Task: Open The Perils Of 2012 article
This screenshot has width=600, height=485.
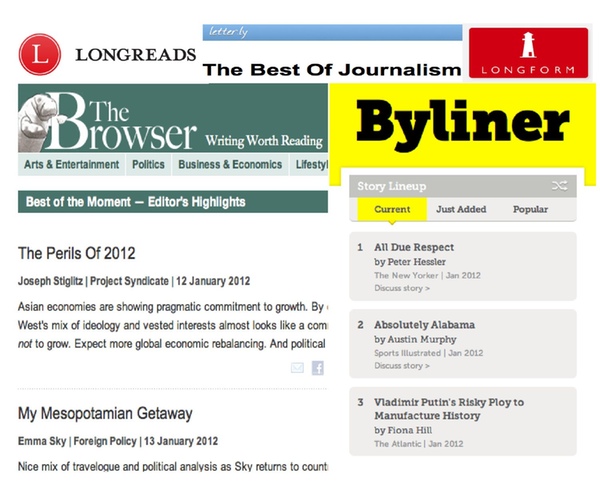Action: pos(77,253)
